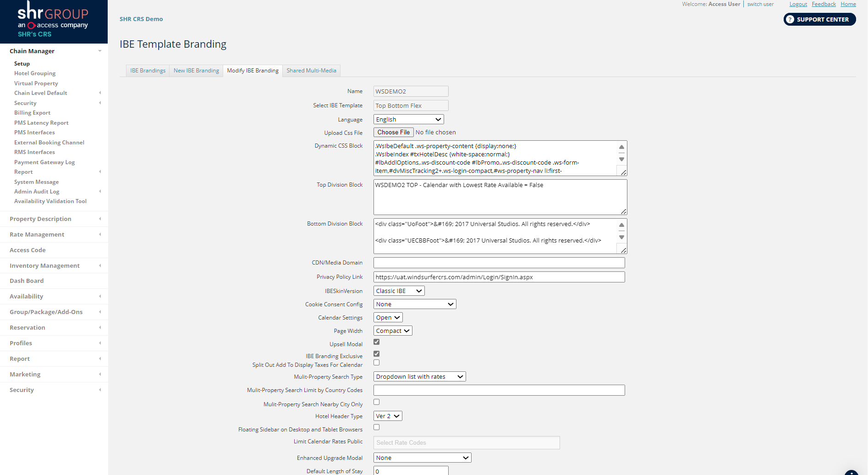Open Page Width dropdown
This screenshot has width=868, height=475.
coord(393,331)
